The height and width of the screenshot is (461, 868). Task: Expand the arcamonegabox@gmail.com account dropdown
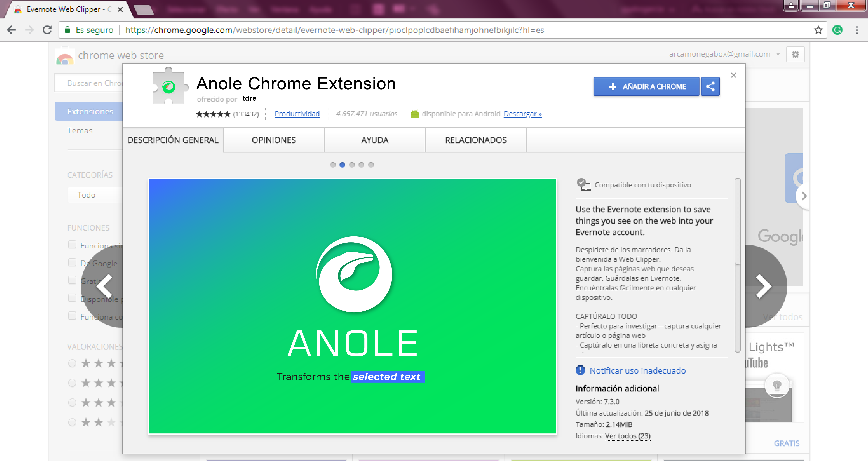(778, 54)
